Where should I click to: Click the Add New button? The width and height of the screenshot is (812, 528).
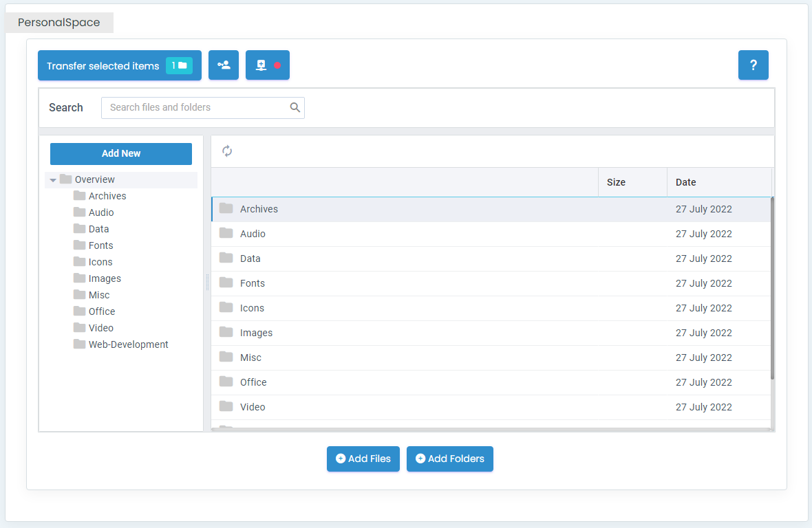click(x=121, y=153)
